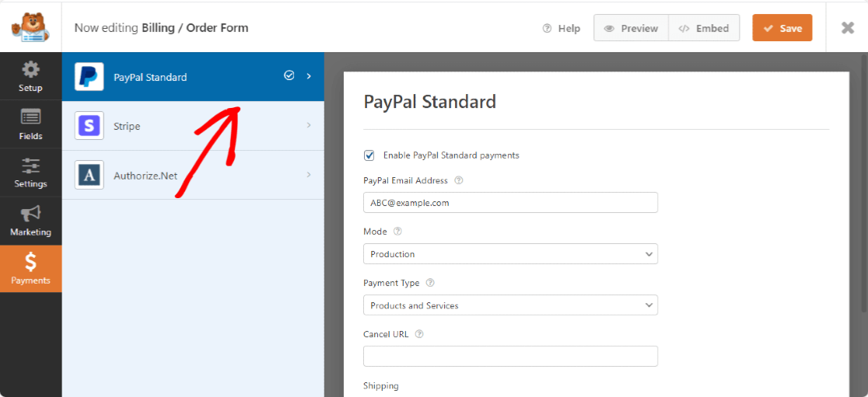Click the PayPal Email Address help icon
Image resolution: width=868 pixels, height=397 pixels.
tap(459, 180)
